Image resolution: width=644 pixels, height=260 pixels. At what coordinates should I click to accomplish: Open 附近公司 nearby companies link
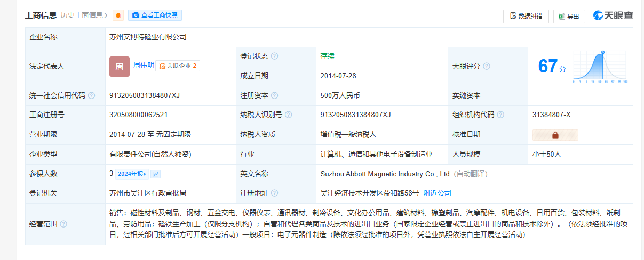(437, 193)
